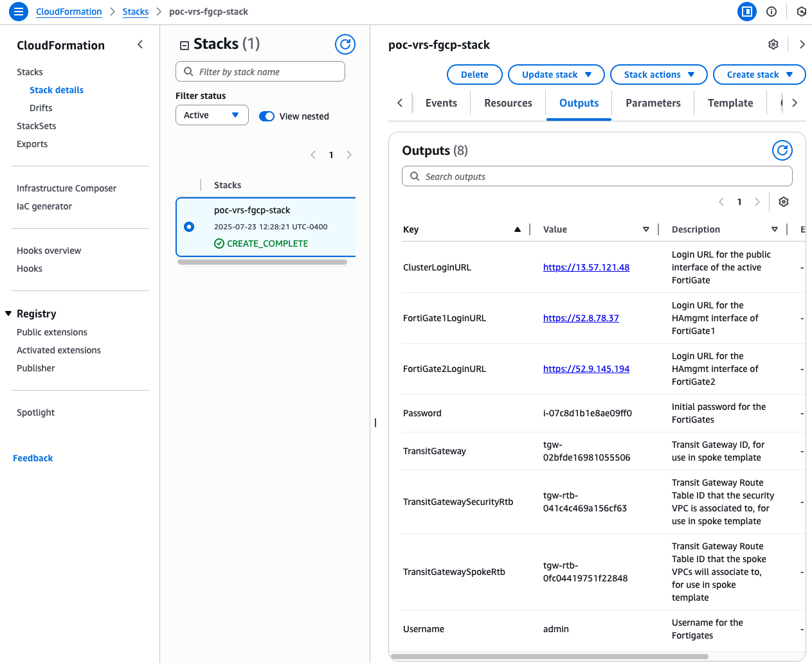Open the ClusterLoginURL https://13.57.121.48 link
Viewport: 812px width, 663px height.
(586, 267)
